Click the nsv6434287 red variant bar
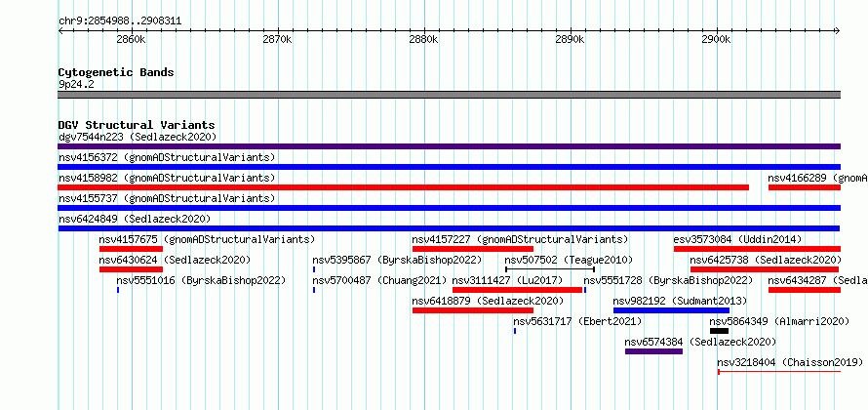This screenshot has height=410, width=868. [805, 290]
